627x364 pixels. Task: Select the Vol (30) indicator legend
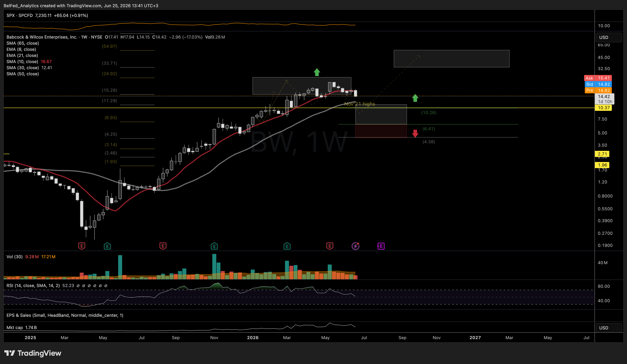pyautogui.click(x=31, y=257)
